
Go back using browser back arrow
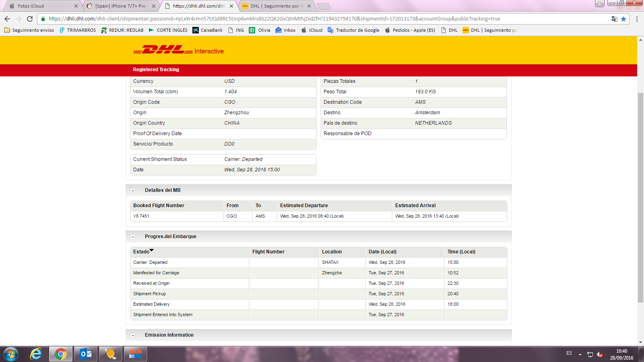[7, 19]
